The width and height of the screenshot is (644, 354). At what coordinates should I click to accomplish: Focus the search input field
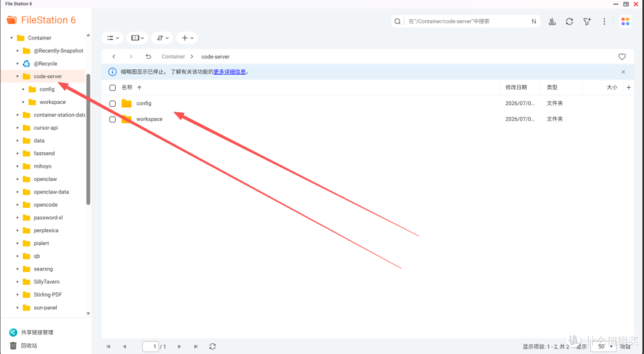tap(466, 21)
